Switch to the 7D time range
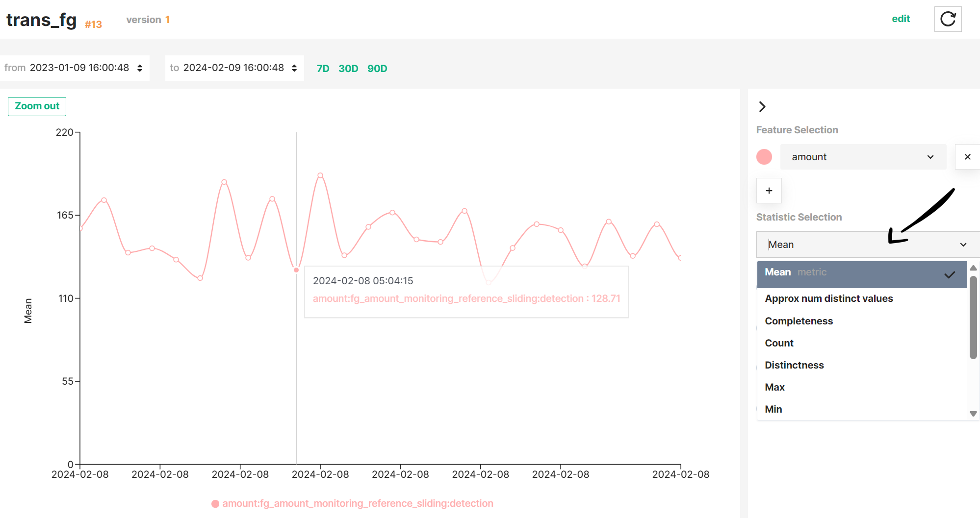The image size is (980, 518). [323, 68]
